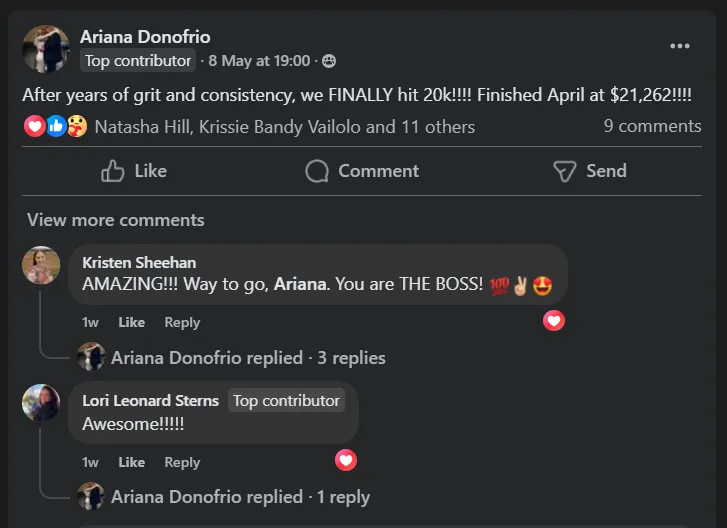Reply to Lori Leonard Sterns' comment
This screenshot has width=727, height=528.
pyautogui.click(x=182, y=462)
